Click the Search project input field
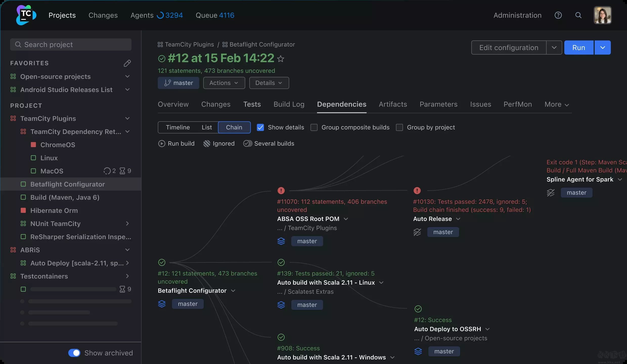Screen dimensions: 627x364 71,44
